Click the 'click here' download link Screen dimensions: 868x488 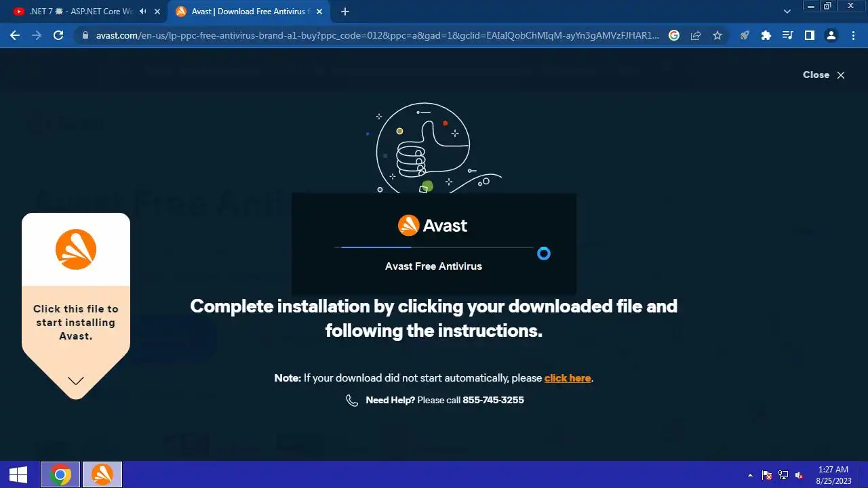[x=568, y=378]
